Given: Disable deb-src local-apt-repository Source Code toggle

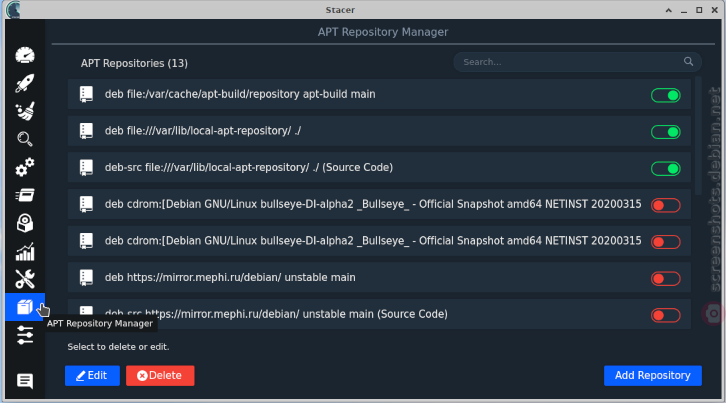Looking at the screenshot, I should tap(665, 169).
